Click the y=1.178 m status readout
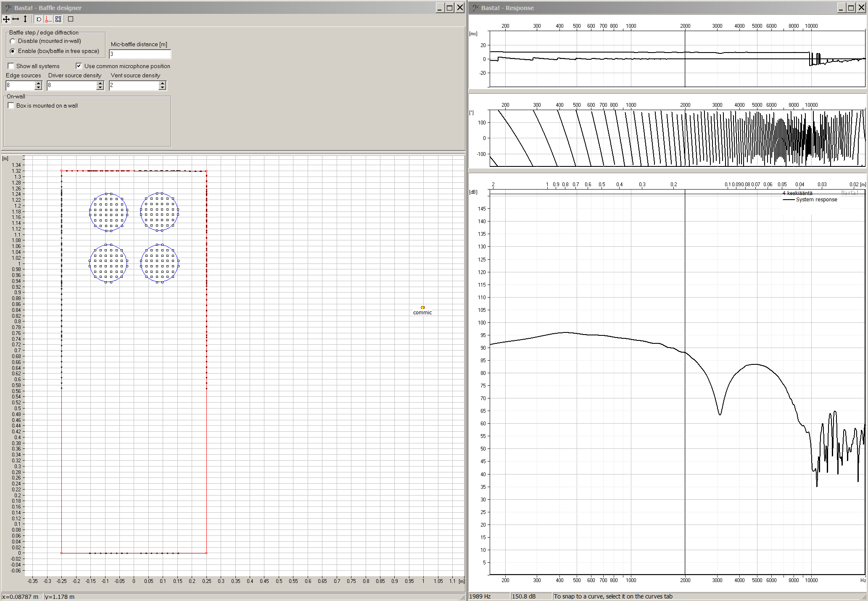The width and height of the screenshot is (868, 601). click(x=60, y=597)
